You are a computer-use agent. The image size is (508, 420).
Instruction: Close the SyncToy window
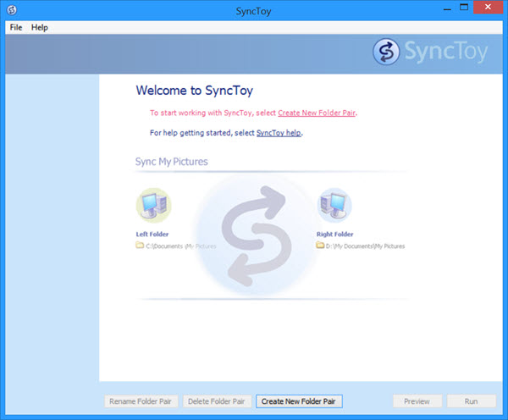pos(488,7)
